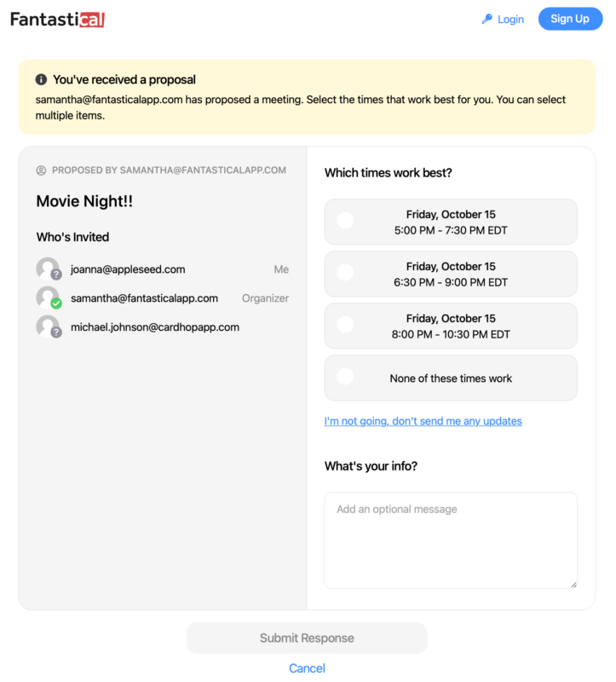Click the person icon next to Proposed By

pyautogui.click(x=41, y=170)
